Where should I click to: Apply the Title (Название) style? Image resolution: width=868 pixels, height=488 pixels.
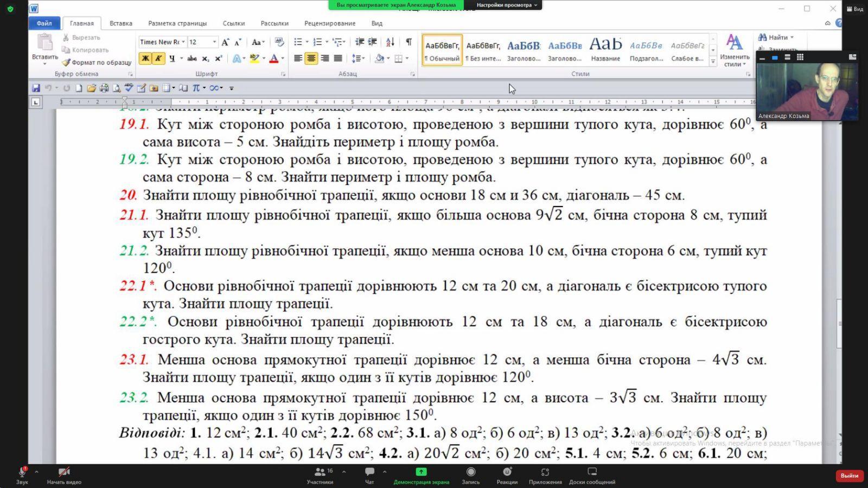pos(605,50)
